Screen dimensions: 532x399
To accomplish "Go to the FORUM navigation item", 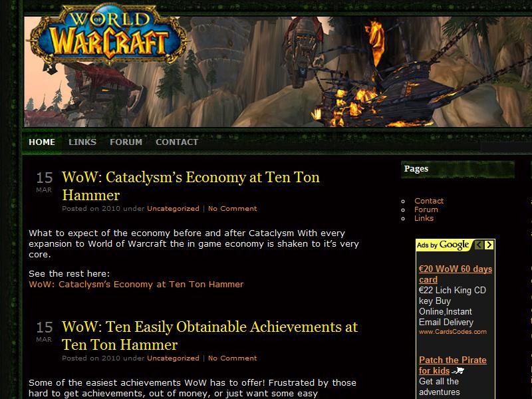I will click(126, 142).
